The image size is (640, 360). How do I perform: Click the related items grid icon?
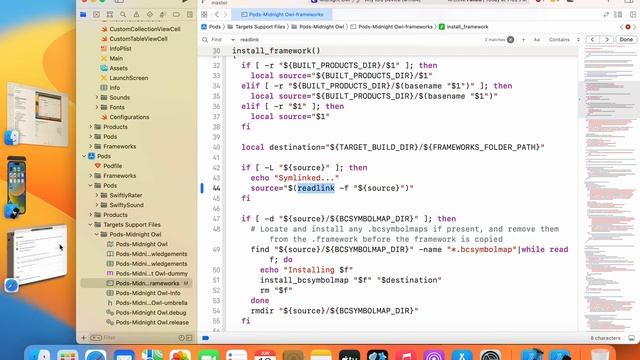[204, 14]
